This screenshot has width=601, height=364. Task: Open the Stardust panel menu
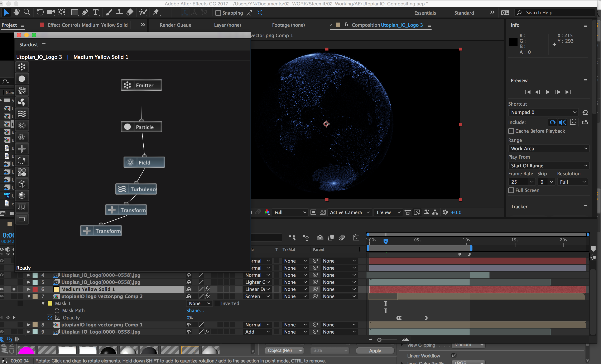coord(44,45)
